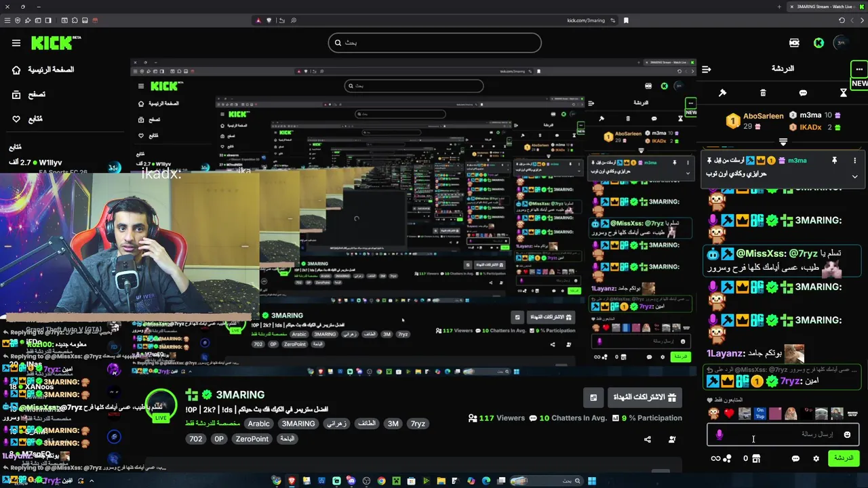
Task: Open the green Kick K points icon
Action: point(818,43)
